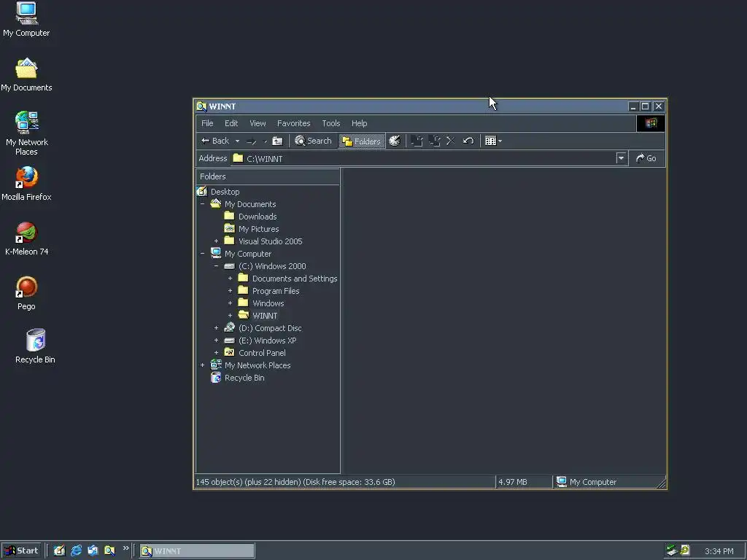Expand My Network Places tree node
Screen dimensions: 747x560
click(x=203, y=365)
